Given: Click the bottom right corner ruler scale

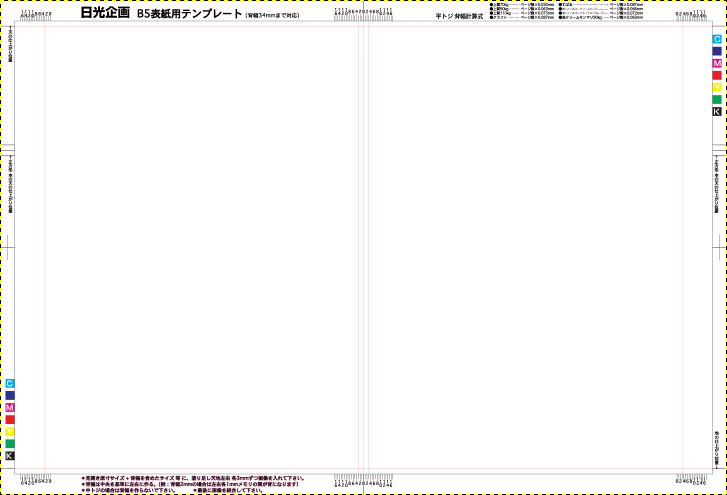Looking at the screenshot, I should [x=691, y=479].
